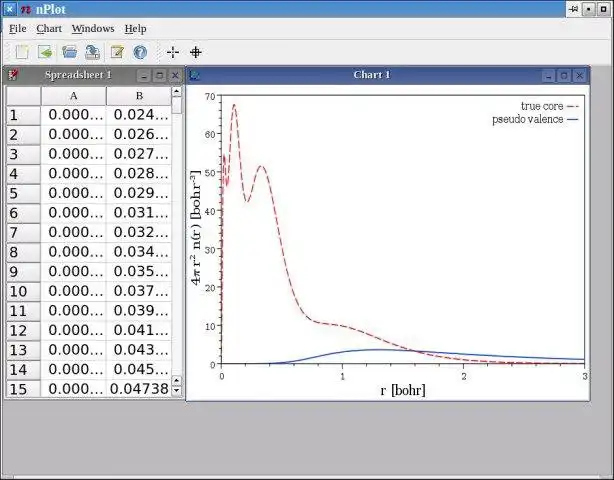Minimize the Chart 1 subwindow

(548, 76)
